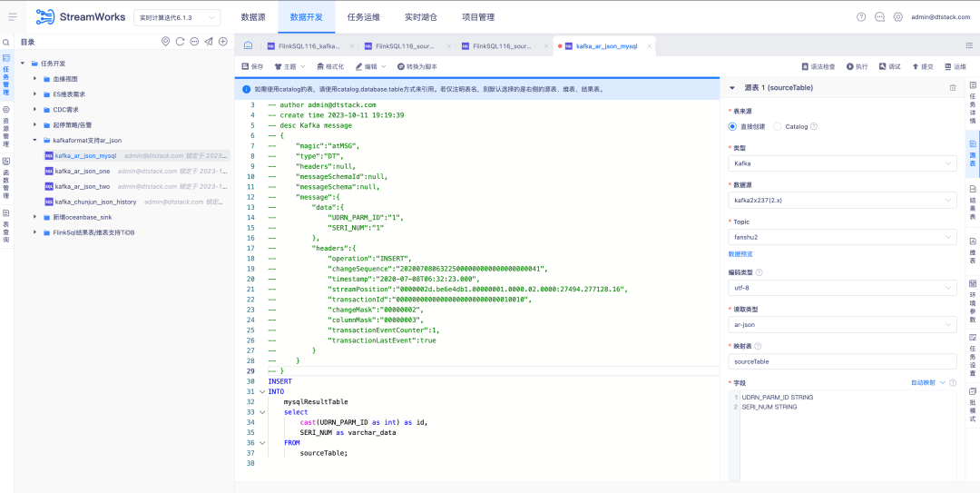
Task: Open 主题 theme dropdown
Action: click(289, 66)
